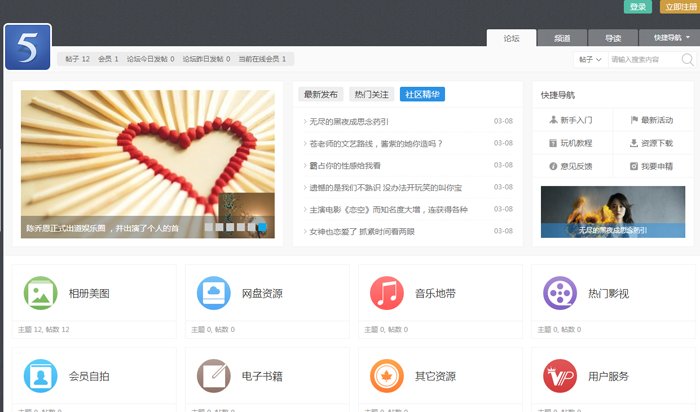The width and height of the screenshot is (700, 412).
Task: Open the 其它资源 orange leaf icon
Action: point(387,376)
